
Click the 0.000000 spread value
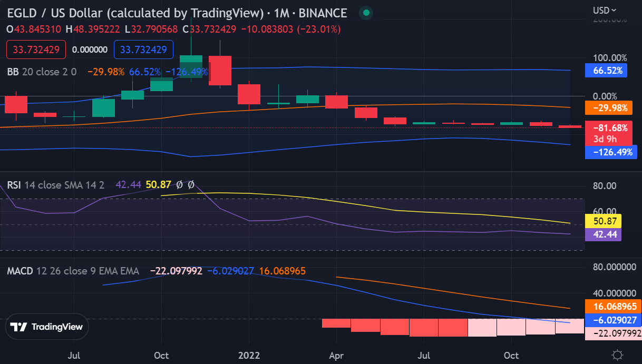pos(90,50)
